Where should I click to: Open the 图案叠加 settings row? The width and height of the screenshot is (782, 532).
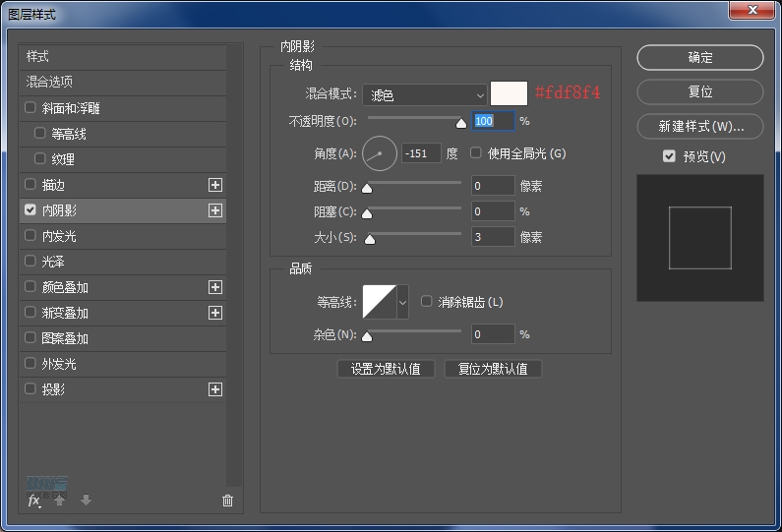coord(123,338)
